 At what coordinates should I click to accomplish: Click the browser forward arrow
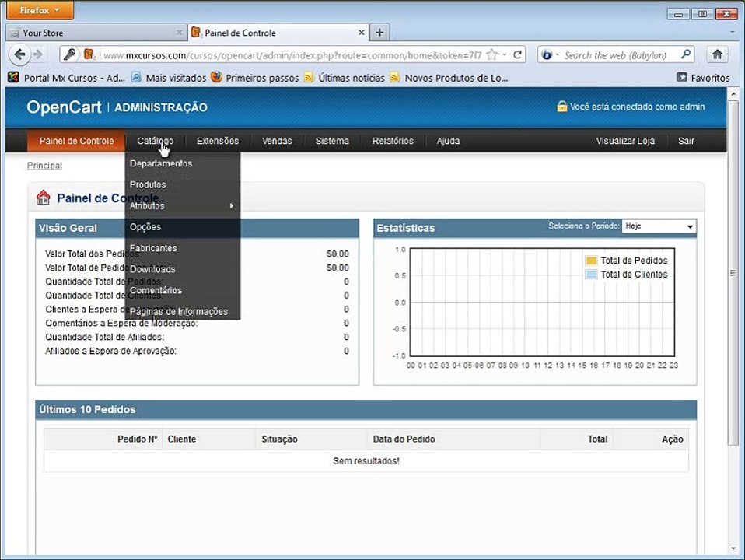point(38,54)
